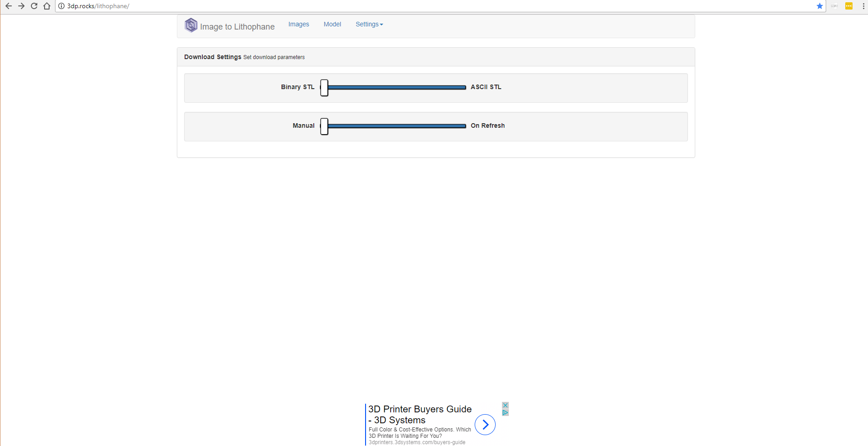Click the ASCII STL label
This screenshot has height=446, width=868.
(486, 87)
